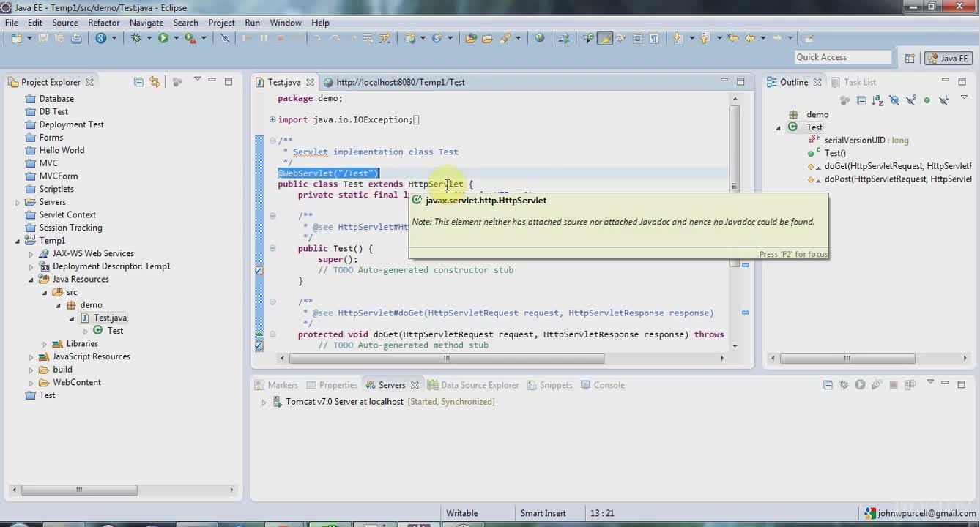
Task: Toggle Hide Local Types in Outline
Action: [x=944, y=100]
